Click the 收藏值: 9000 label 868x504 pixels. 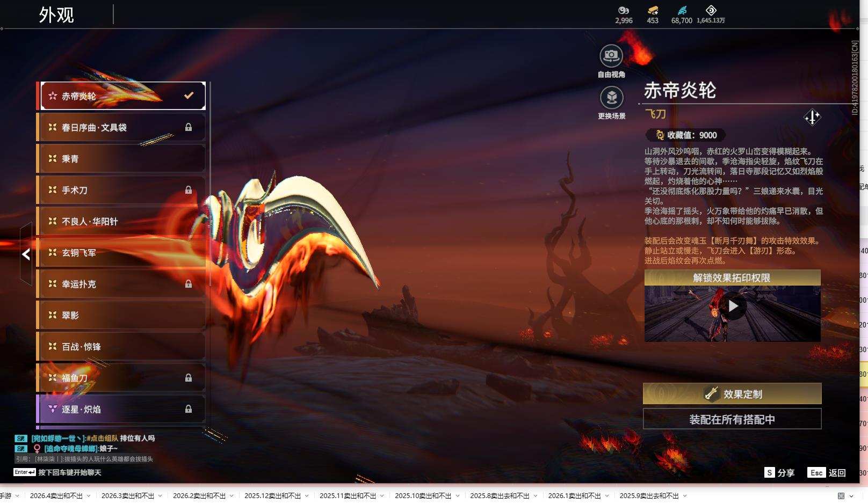[x=692, y=135]
